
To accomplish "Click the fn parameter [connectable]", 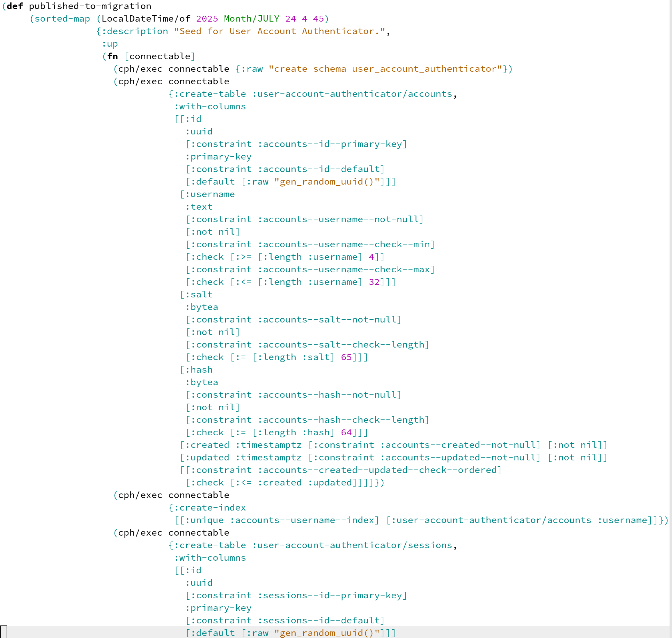I will click(x=160, y=56).
